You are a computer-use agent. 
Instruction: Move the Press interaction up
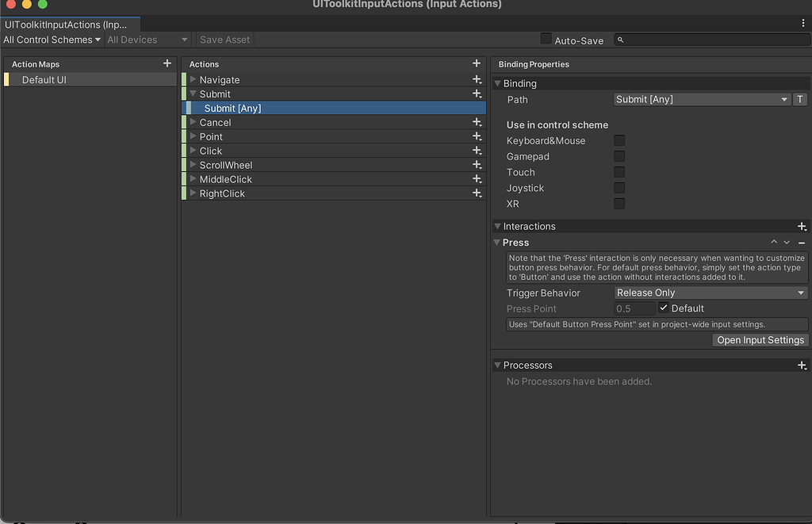(774, 243)
